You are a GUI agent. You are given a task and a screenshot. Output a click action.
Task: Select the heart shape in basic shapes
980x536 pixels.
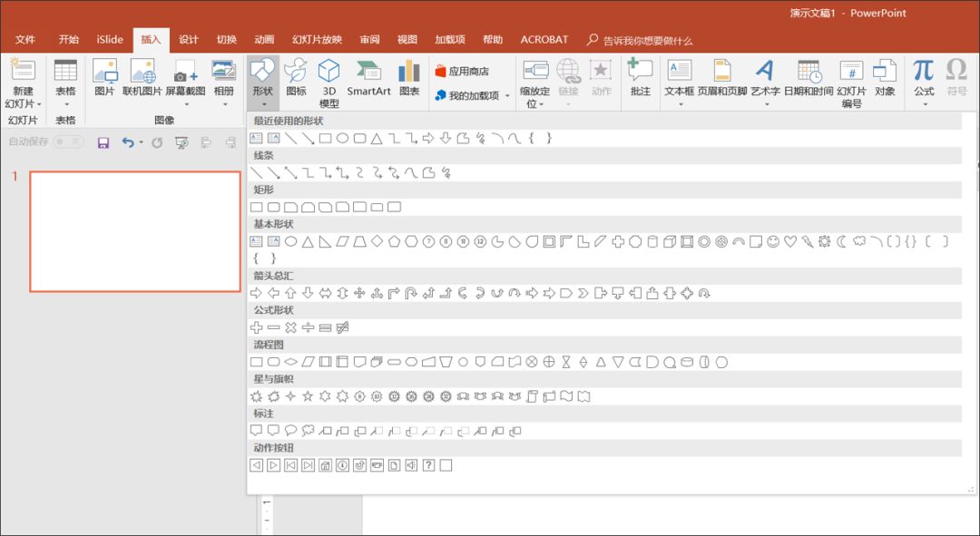click(790, 241)
